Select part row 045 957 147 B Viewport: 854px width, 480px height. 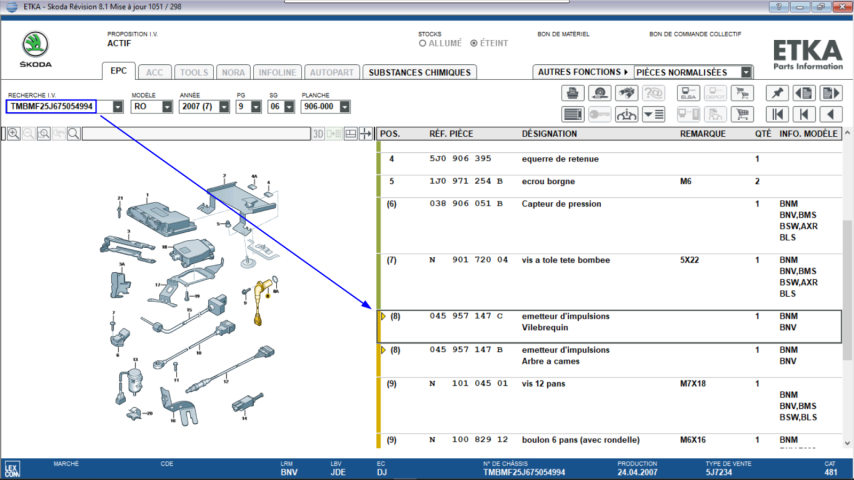coord(610,356)
